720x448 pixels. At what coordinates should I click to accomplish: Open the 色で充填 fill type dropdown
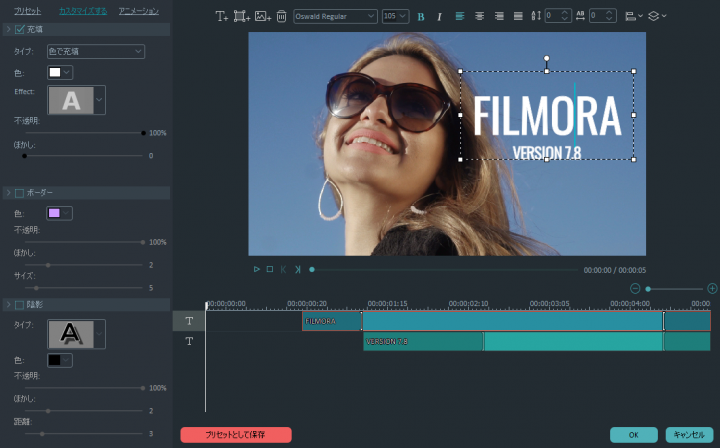tap(95, 51)
